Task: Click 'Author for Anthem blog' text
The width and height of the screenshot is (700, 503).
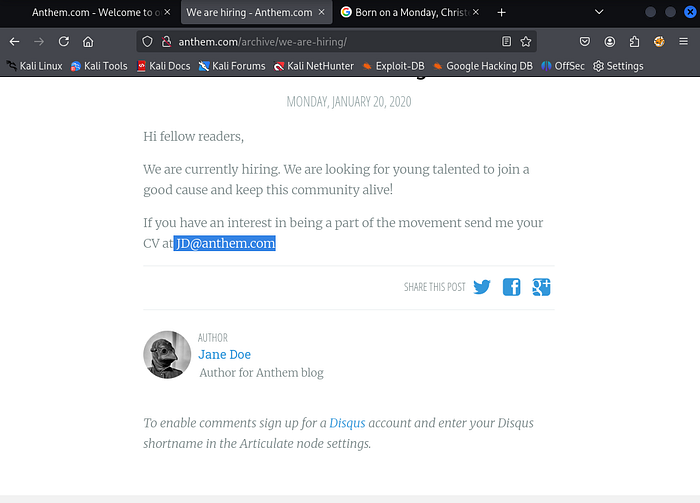Action: coord(261,373)
